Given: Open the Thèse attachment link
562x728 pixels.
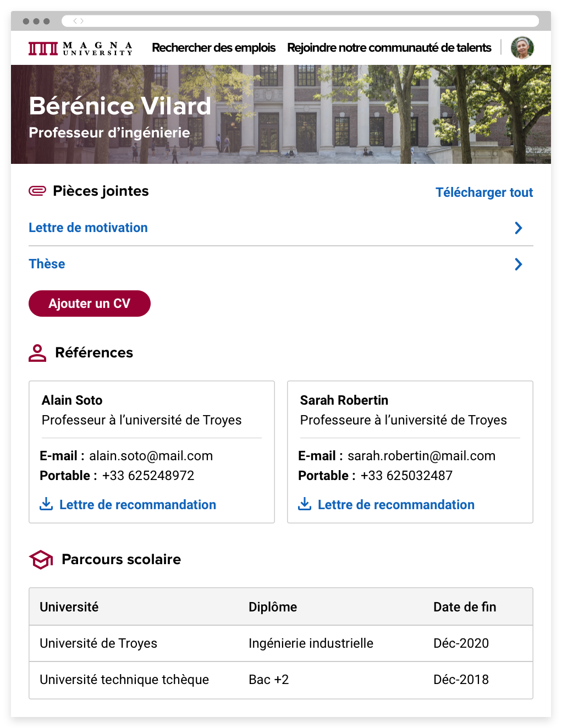Looking at the screenshot, I should [47, 264].
